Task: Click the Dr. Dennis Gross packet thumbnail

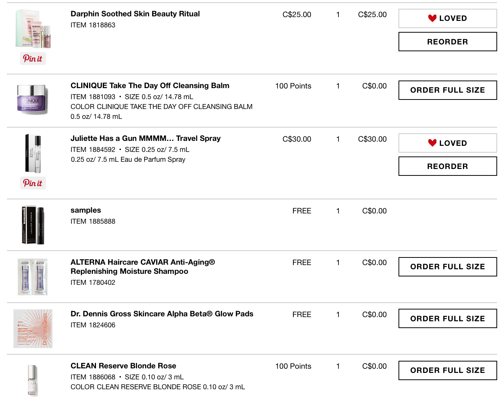Action: click(x=33, y=328)
